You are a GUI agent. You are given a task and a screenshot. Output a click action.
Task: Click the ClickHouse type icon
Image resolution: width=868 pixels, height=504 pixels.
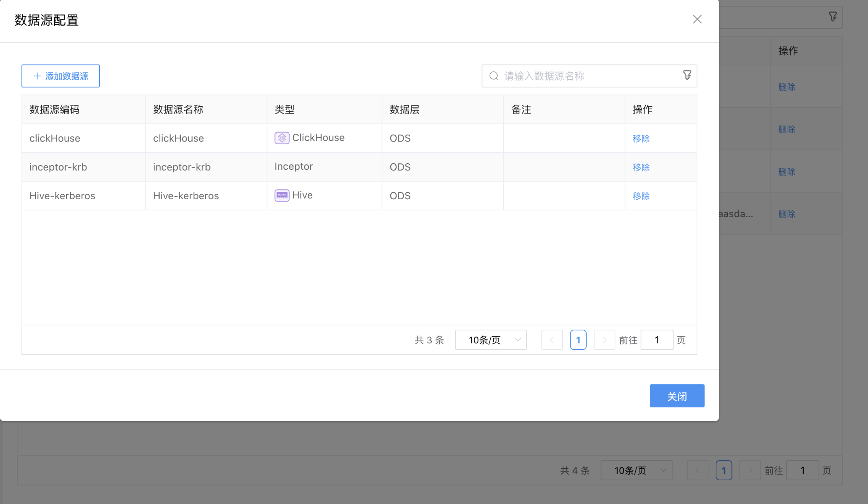pyautogui.click(x=282, y=138)
